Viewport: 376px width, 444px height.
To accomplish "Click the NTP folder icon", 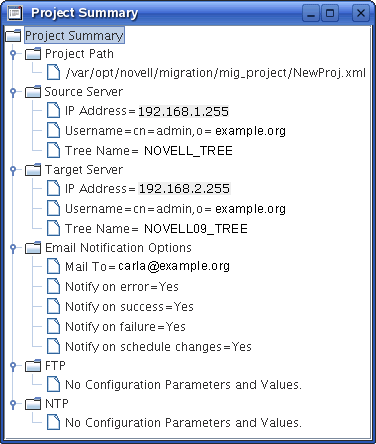I will [x=33, y=404].
